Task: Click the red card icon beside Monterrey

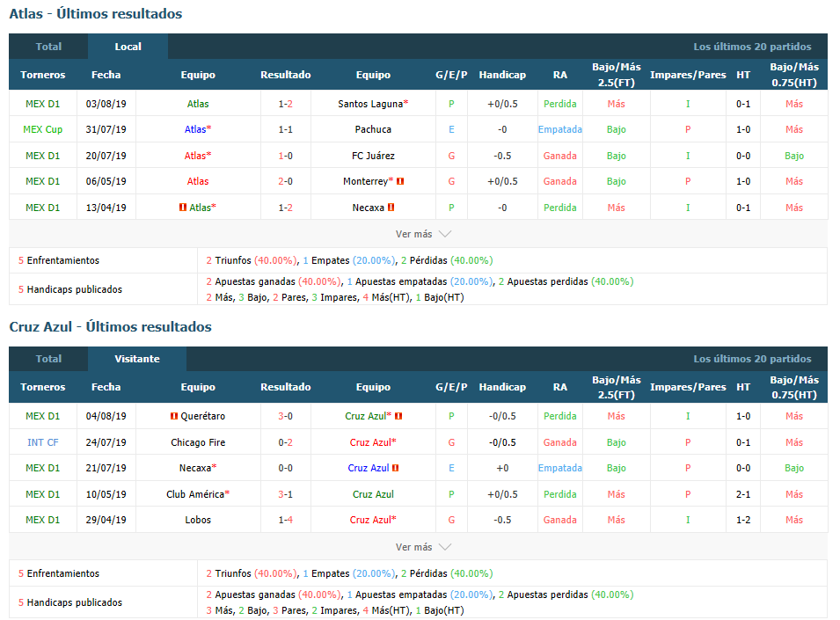Action: tap(400, 181)
